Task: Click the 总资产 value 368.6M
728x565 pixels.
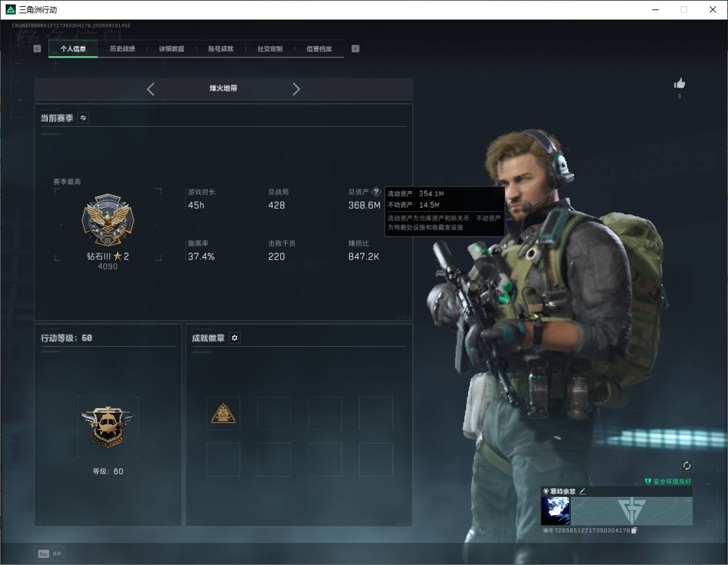Action: (x=364, y=205)
